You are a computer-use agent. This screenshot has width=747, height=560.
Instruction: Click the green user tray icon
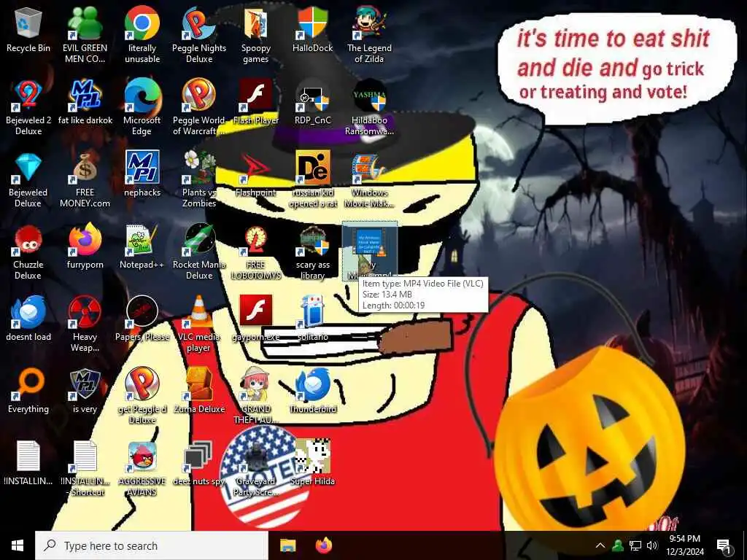(x=618, y=545)
